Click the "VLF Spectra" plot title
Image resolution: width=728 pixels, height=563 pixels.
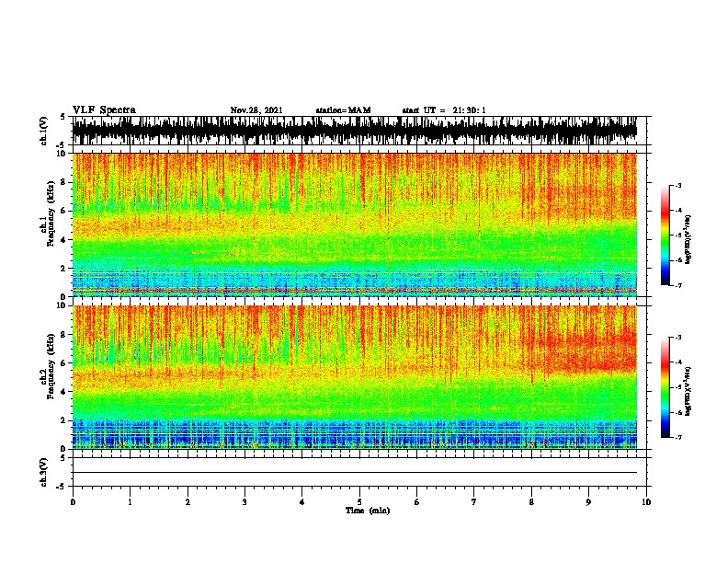[104, 110]
